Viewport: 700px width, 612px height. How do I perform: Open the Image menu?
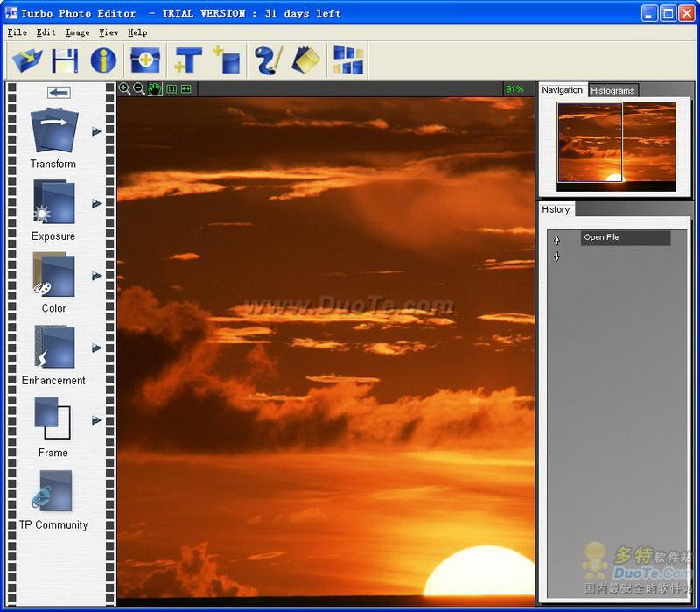(x=77, y=32)
